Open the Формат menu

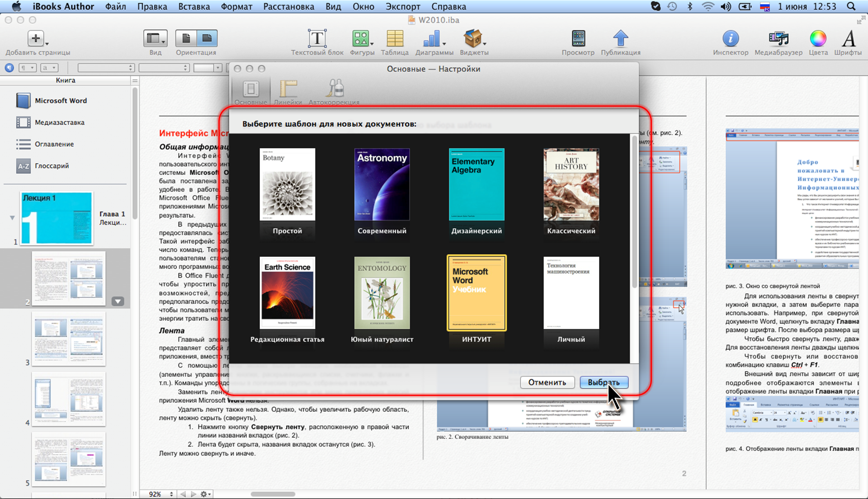(x=236, y=6)
